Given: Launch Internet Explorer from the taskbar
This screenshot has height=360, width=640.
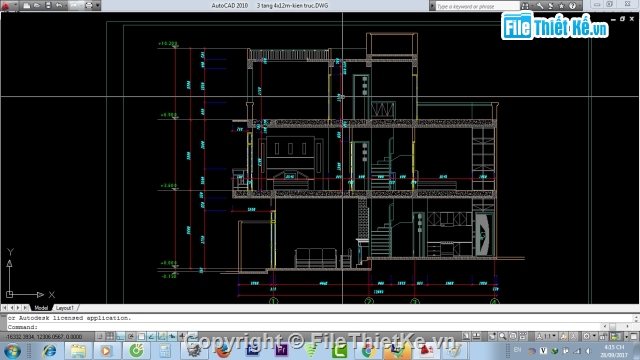Looking at the screenshot, I should click(49, 351).
